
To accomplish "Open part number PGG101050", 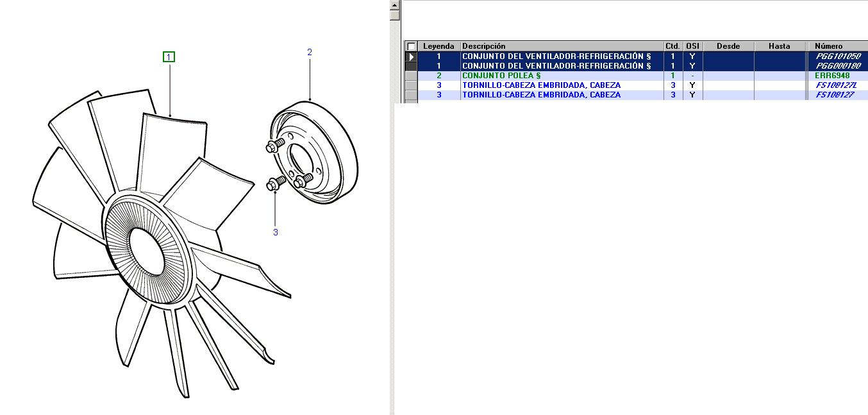I will [x=837, y=56].
